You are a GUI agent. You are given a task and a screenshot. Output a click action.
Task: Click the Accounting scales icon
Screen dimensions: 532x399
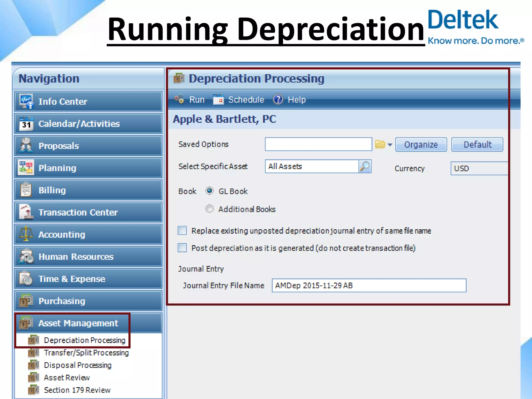tap(26, 234)
